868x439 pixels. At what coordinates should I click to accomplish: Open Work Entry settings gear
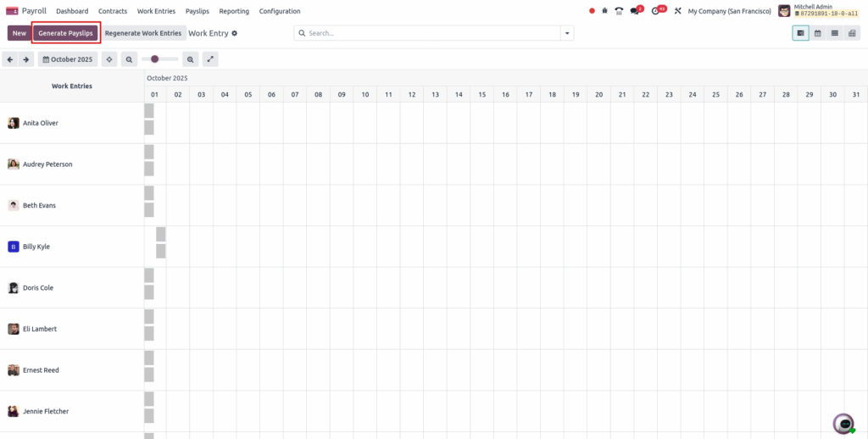(x=235, y=33)
